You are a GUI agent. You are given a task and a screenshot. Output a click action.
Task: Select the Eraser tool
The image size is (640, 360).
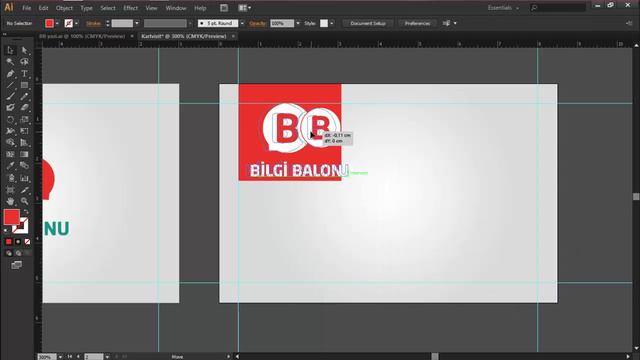[x=24, y=108]
